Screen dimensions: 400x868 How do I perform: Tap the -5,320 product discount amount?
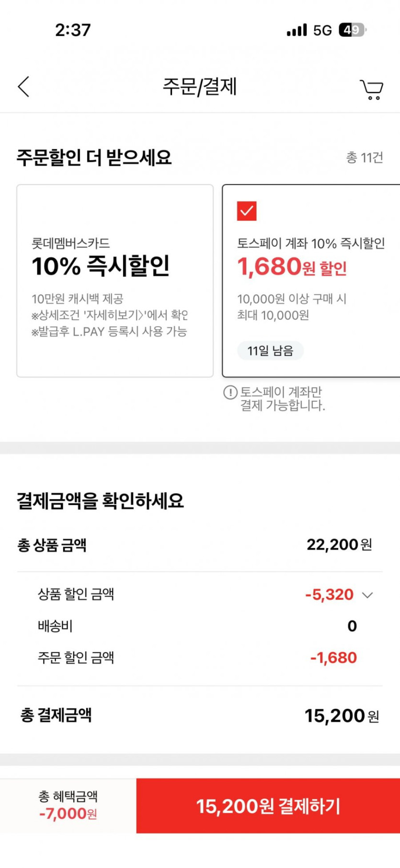coord(329,595)
